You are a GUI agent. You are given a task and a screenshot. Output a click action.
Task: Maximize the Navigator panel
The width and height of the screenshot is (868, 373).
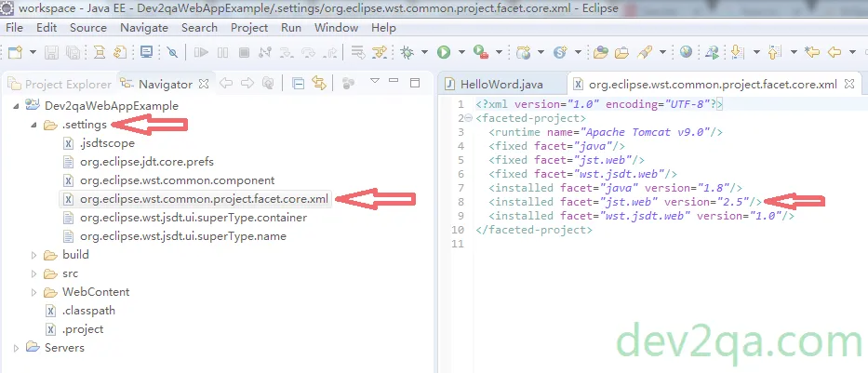415,83
